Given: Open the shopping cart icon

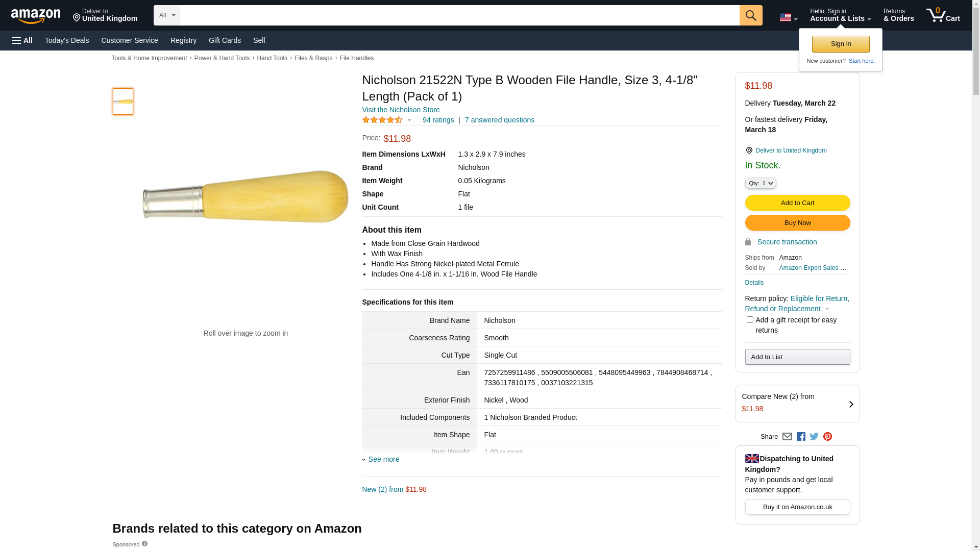Looking at the screenshot, I should 943,15.
